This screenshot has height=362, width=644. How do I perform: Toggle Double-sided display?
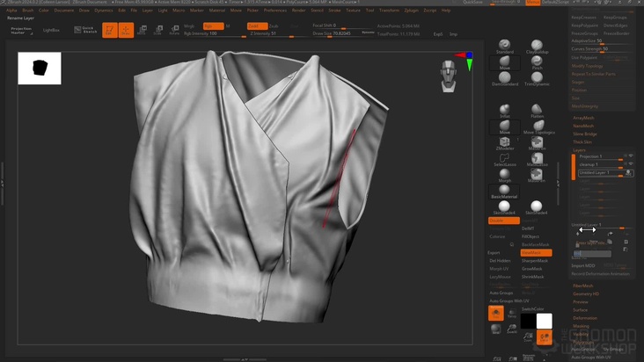504,221
